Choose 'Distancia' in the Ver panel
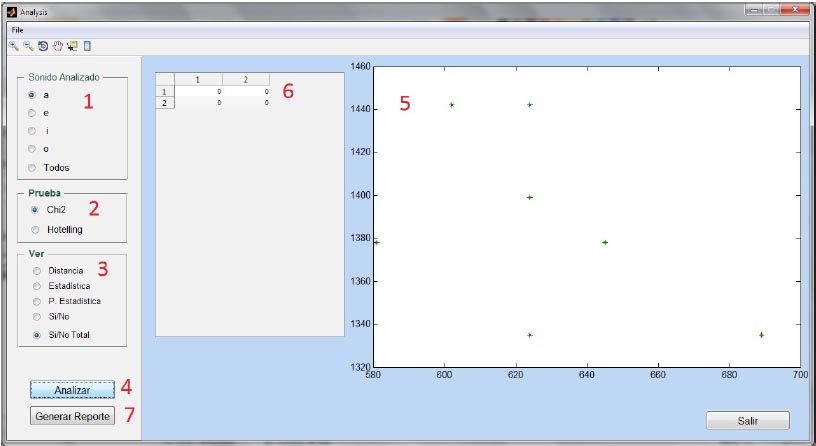Viewport: 816px width, 446px height. tap(38, 270)
